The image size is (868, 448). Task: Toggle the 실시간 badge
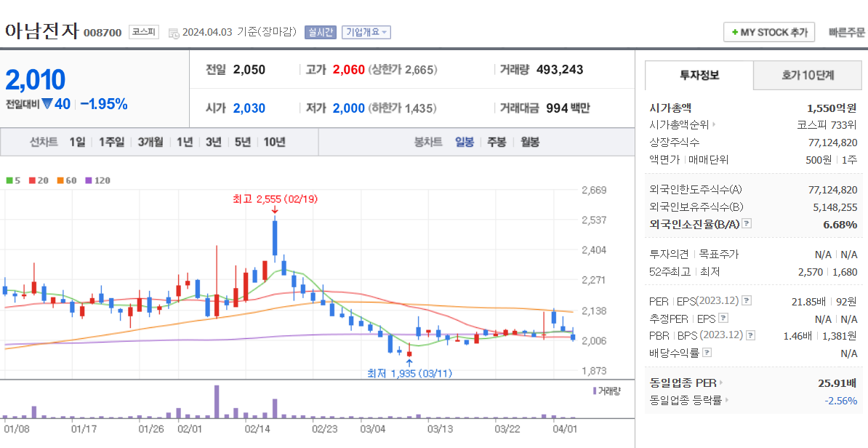coord(321,32)
